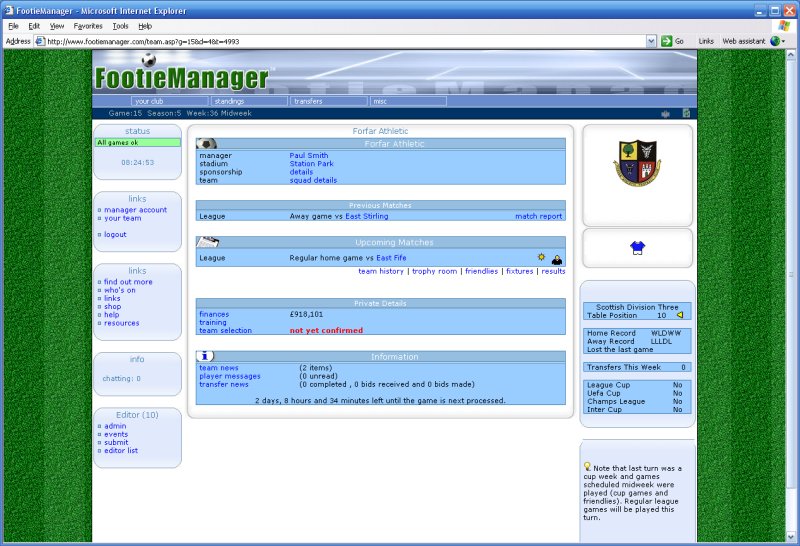Image resolution: width=800 pixels, height=546 pixels.
Task: Open the team news link
Action: (218, 367)
